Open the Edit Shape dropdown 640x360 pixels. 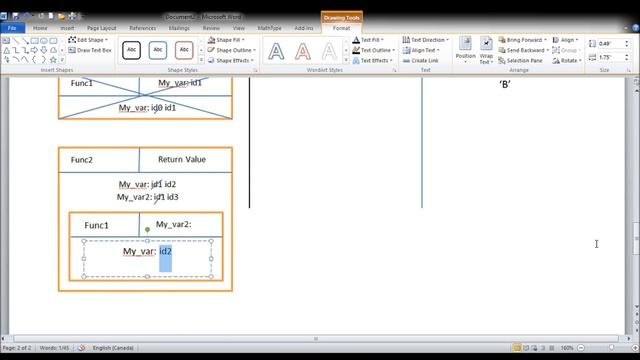(88, 40)
